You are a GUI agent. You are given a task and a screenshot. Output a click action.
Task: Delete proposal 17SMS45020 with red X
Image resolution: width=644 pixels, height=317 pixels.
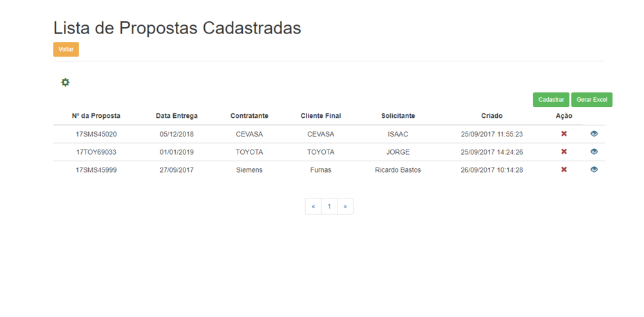pyautogui.click(x=564, y=134)
